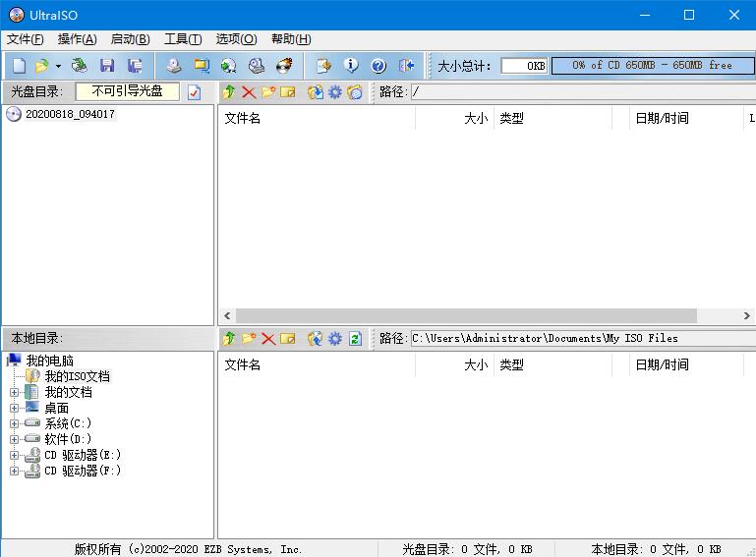Click the Save floppy disk icon
This screenshot has width=756, height=557.
click(x=107, y=66)
